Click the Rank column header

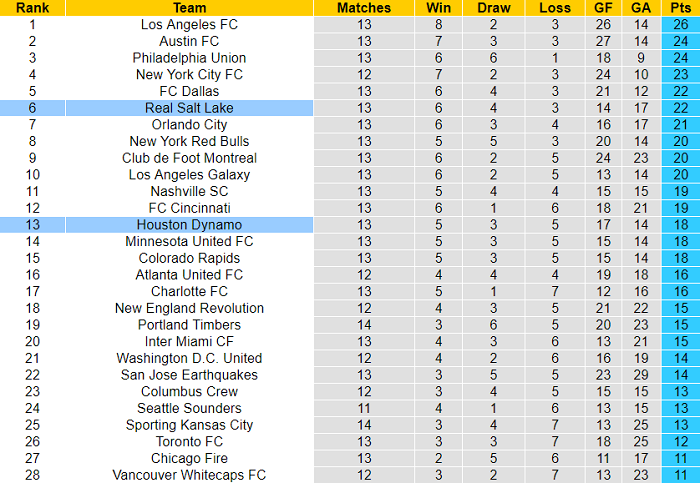33,7
